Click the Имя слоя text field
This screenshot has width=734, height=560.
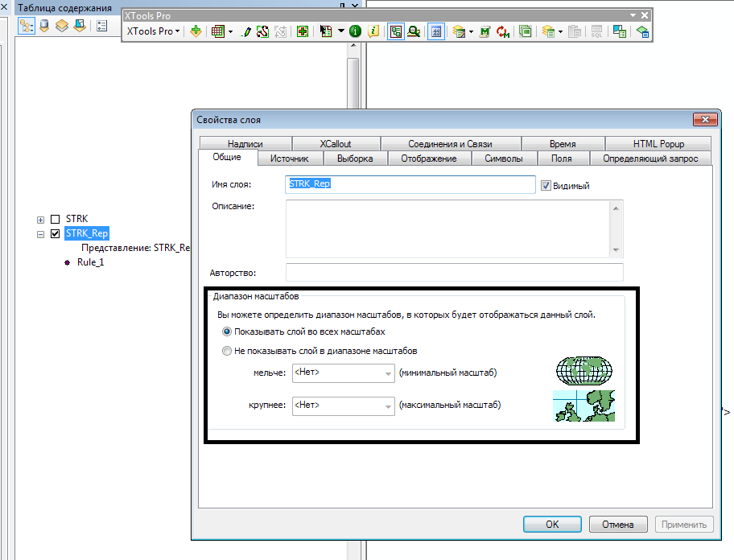tap(410, 184)
